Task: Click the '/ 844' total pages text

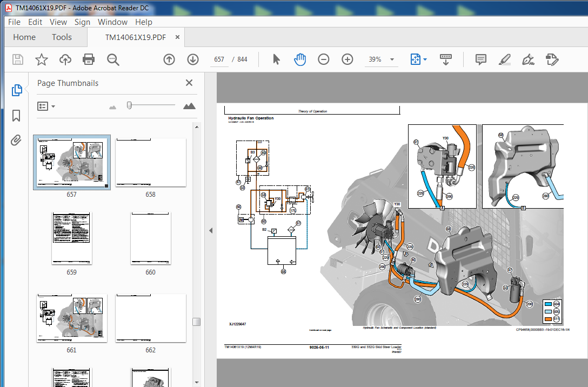Action: point(239,59)
